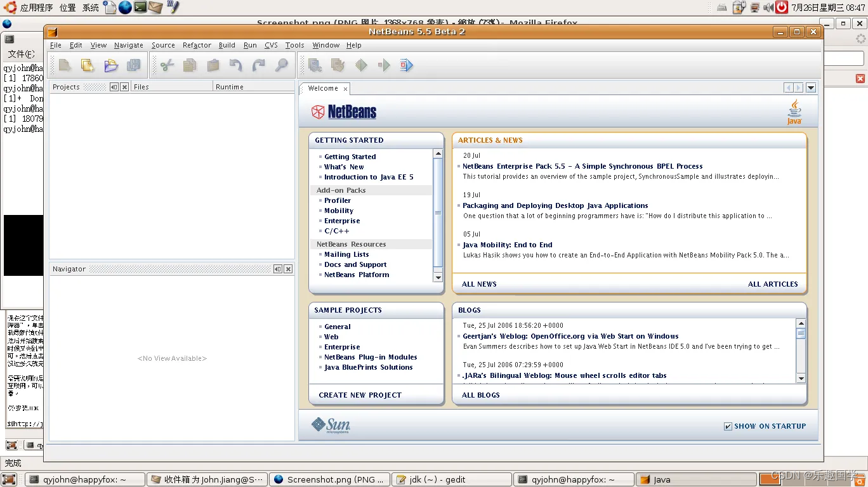Click the Run Main Project arrow icon
Image resolution: width=868 pixels, height=487 pixels.
pos(384,65)
